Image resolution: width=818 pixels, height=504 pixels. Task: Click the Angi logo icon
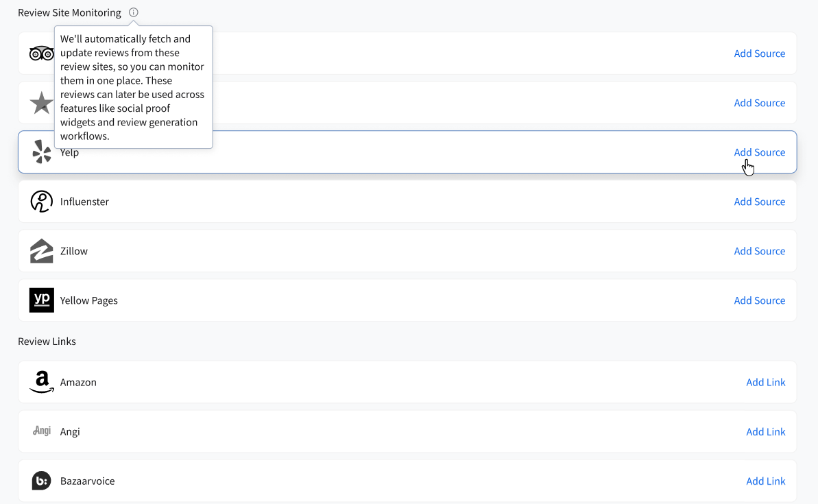tap(42, 431)
